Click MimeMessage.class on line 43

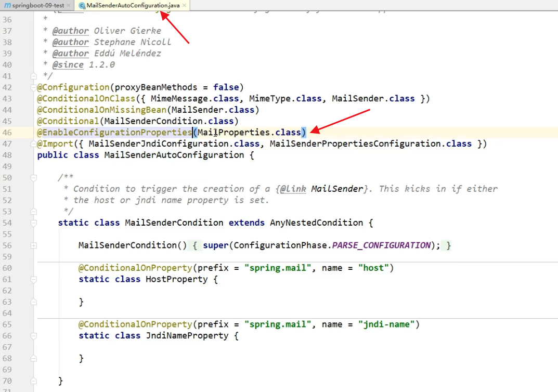[194, 99]
